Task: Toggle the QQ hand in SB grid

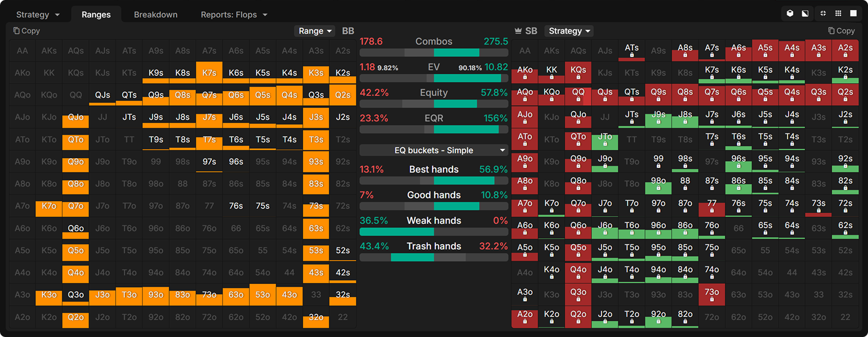Action: point(578,94)
